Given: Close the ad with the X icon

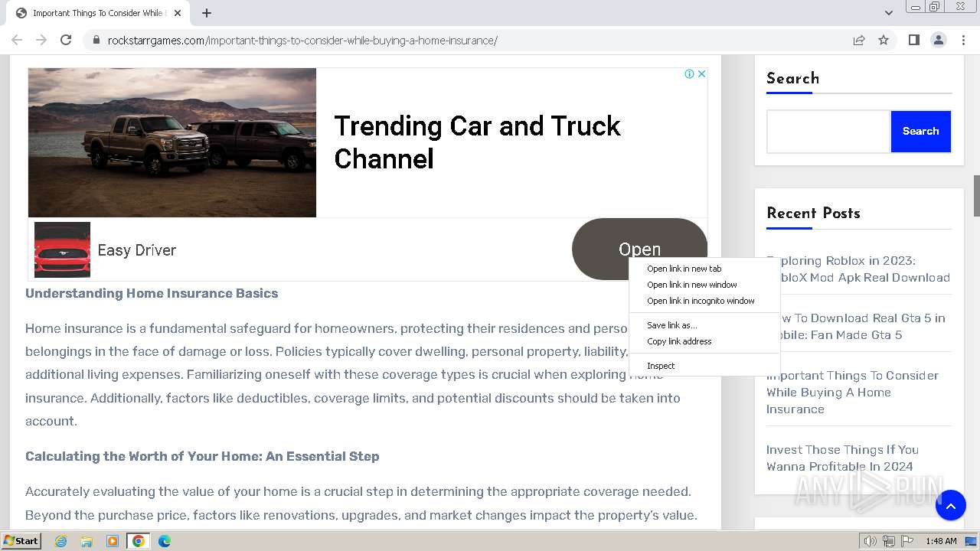Looking at the screenshot, I should pyautogui.click(x=701, y=74).
